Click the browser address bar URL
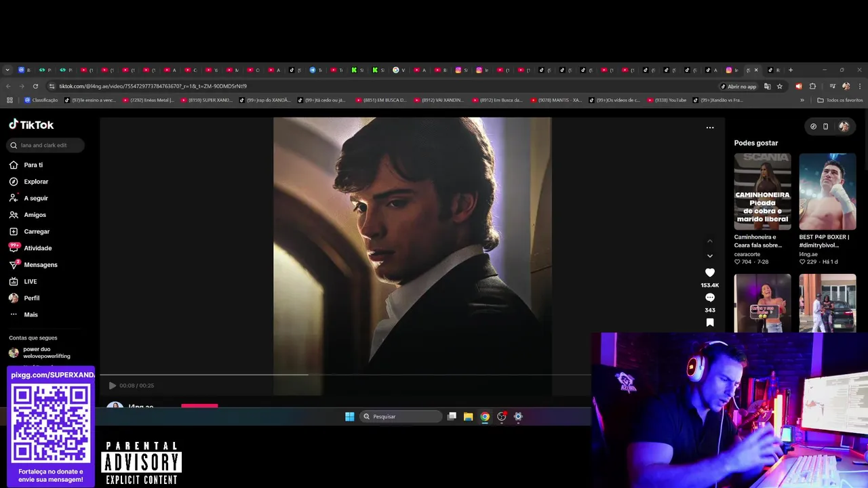 [153, 86]
